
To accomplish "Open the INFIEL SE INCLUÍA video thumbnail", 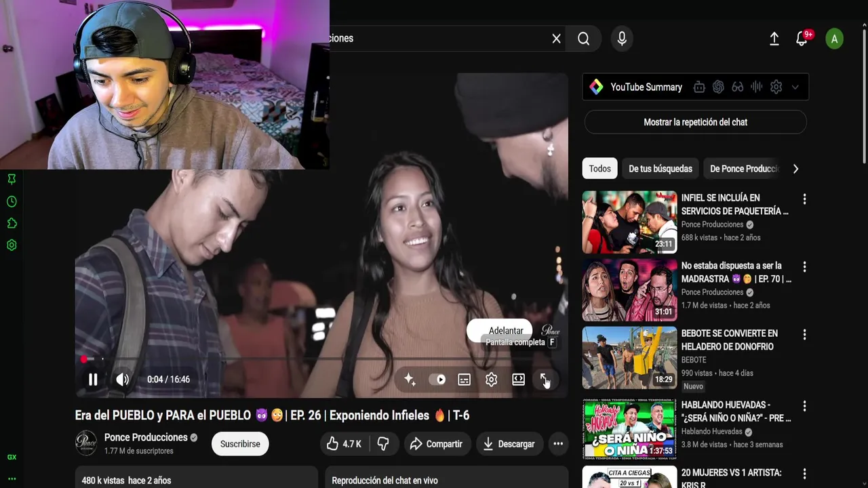I will tap(630, 222).
